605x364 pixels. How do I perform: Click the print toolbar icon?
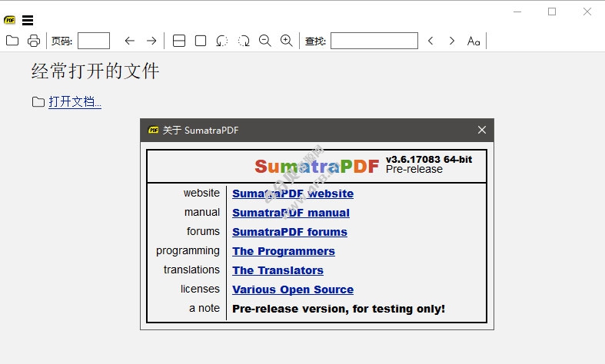34,41
